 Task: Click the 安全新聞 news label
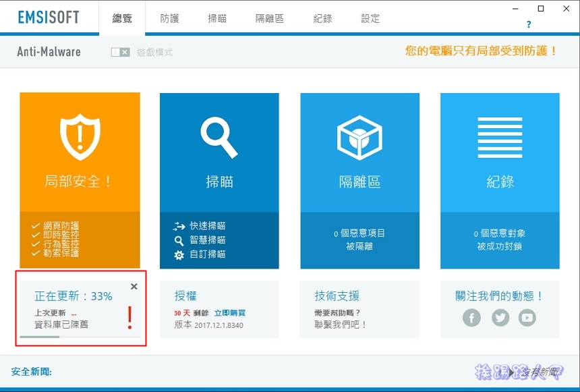[32, 372]
